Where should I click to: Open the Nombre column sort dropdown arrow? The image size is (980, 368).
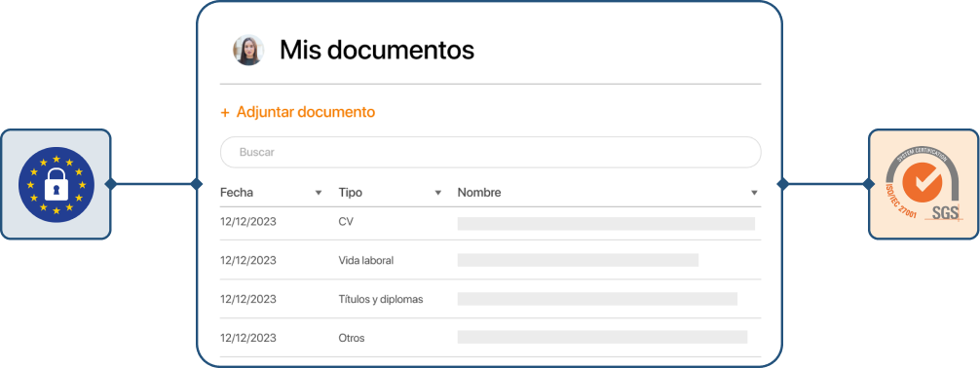pyautogui.click(x=754, y=193)
